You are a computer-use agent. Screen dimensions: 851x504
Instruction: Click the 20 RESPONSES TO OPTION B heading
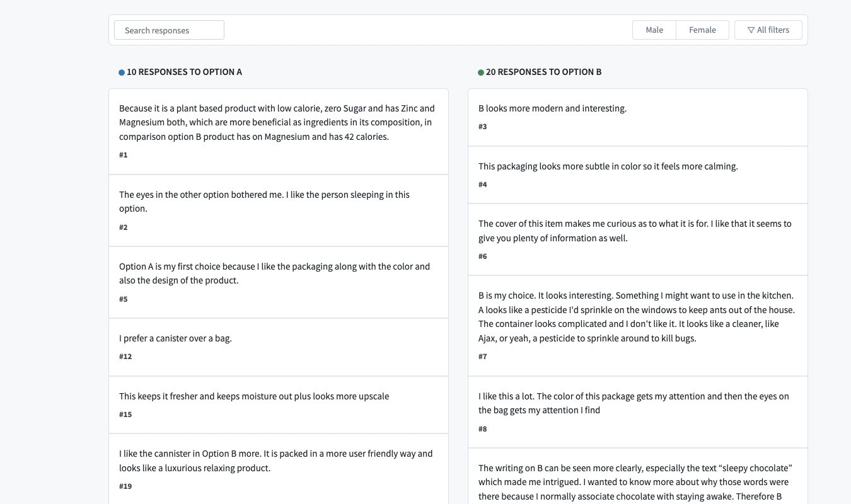(x=544, y=72)
